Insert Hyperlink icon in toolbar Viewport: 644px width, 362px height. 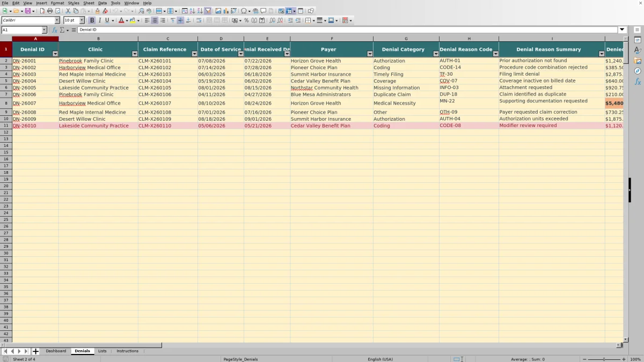click(255, 11)
